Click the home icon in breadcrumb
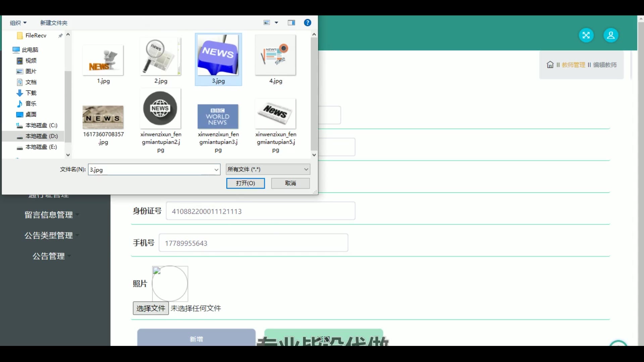This screenshot has height=362, width=644. click(550, 65)
